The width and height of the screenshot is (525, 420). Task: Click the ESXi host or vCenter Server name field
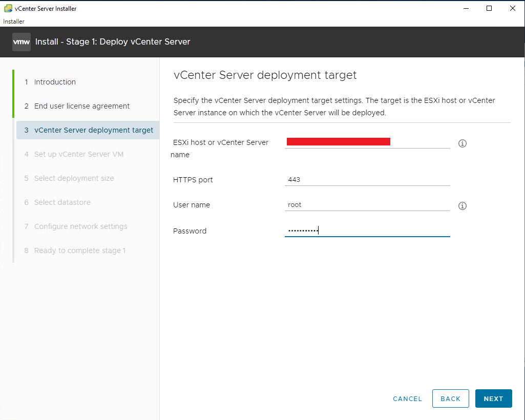pyautogui.click(x=367, y=142)
